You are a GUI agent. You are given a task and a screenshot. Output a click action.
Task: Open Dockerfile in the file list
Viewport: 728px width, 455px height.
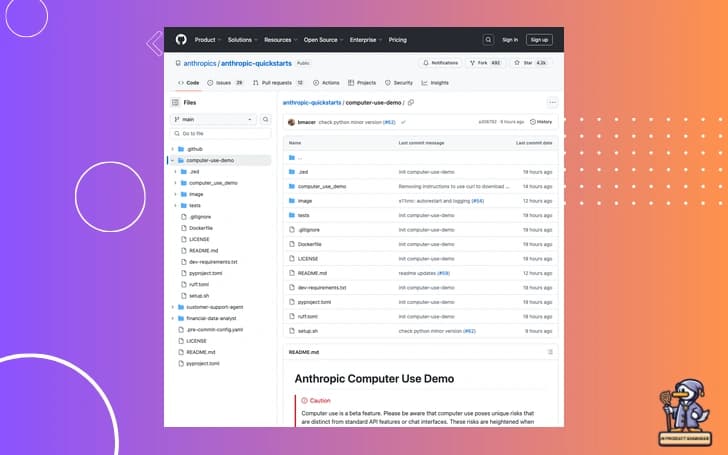(309, 244)
